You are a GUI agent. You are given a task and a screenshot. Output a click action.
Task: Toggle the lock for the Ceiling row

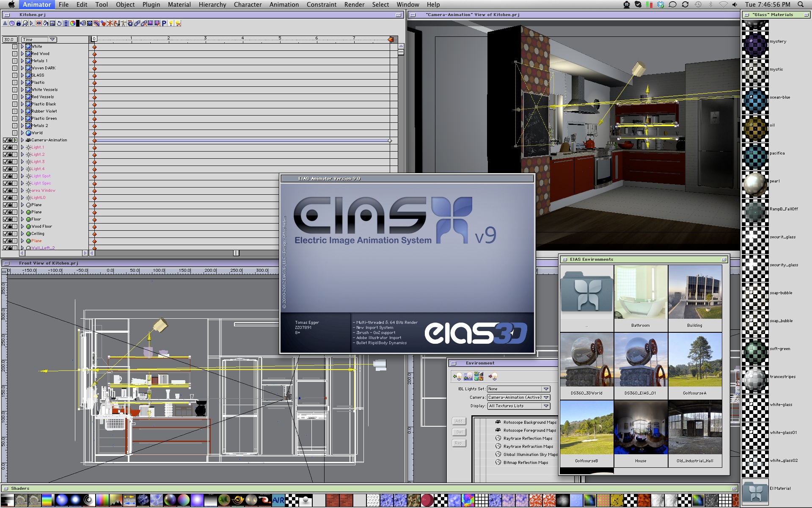(x=10, y=234)
